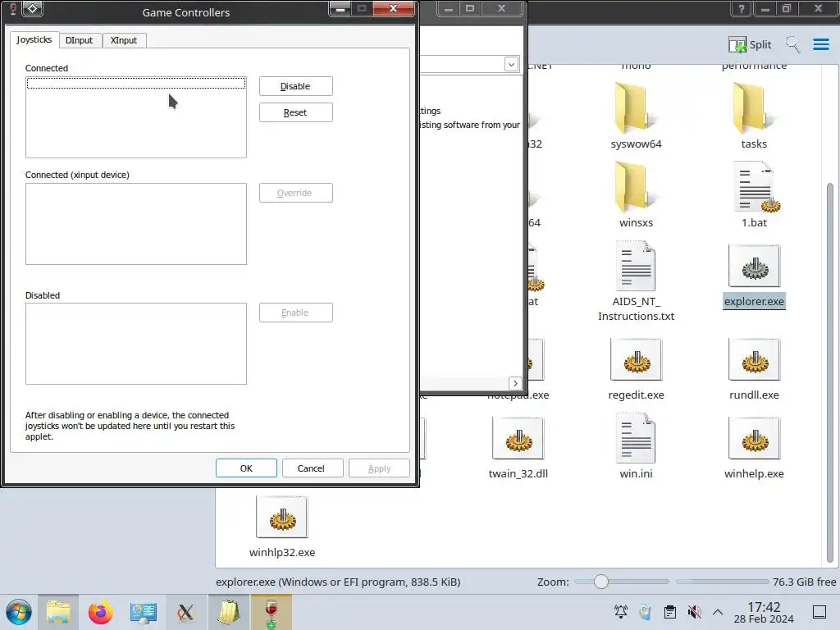The image size is (840, 630).
Task: Click the Wine glass taskbar icon
Action: coord(272,612)
